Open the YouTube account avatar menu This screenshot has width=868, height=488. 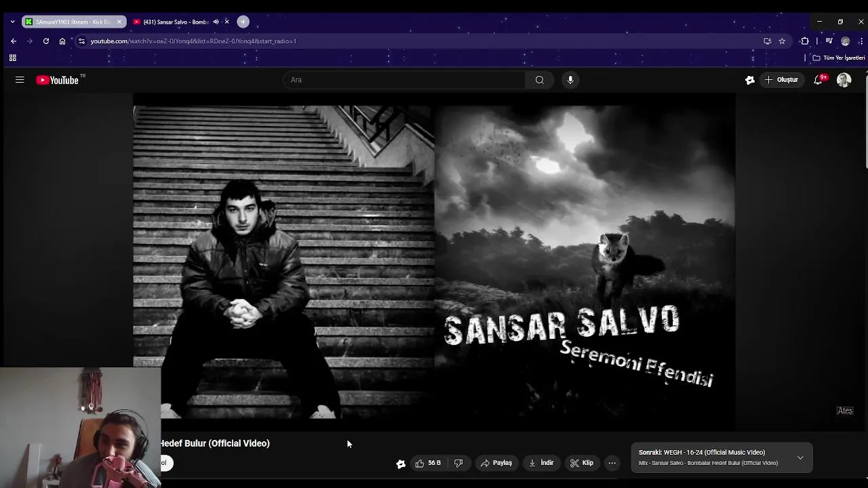pyautogui.click(x=844, y=80)
